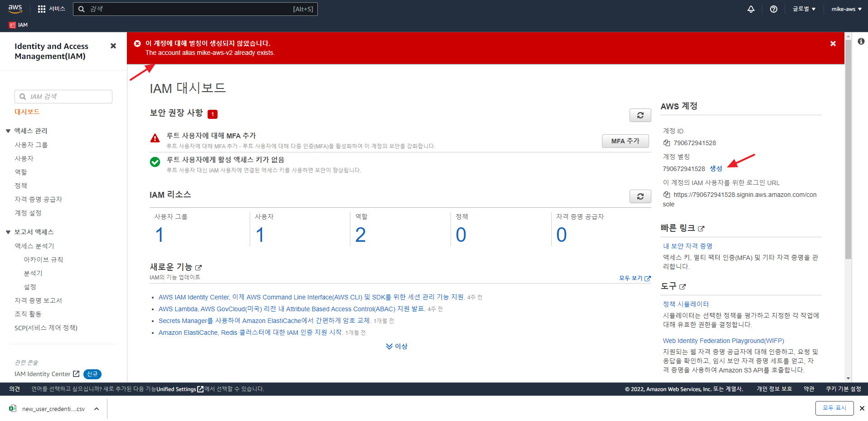Open Archive rules in the sidebar

44,259
